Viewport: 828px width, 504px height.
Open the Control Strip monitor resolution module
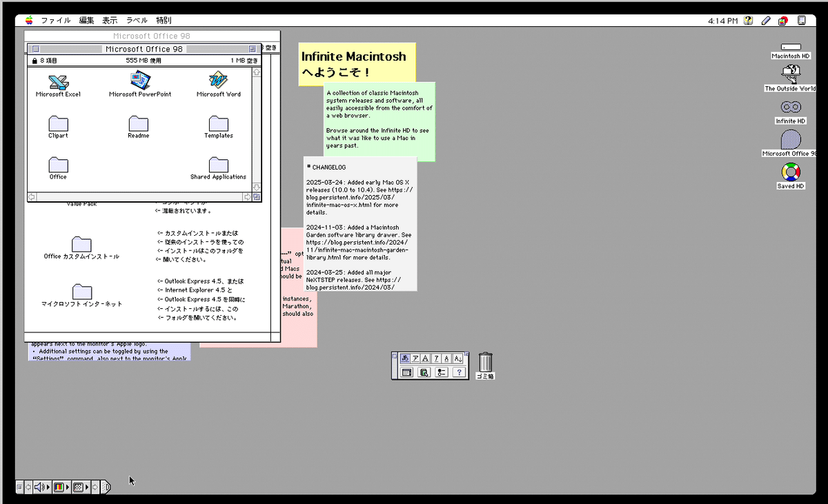click(x=81, y=487)
